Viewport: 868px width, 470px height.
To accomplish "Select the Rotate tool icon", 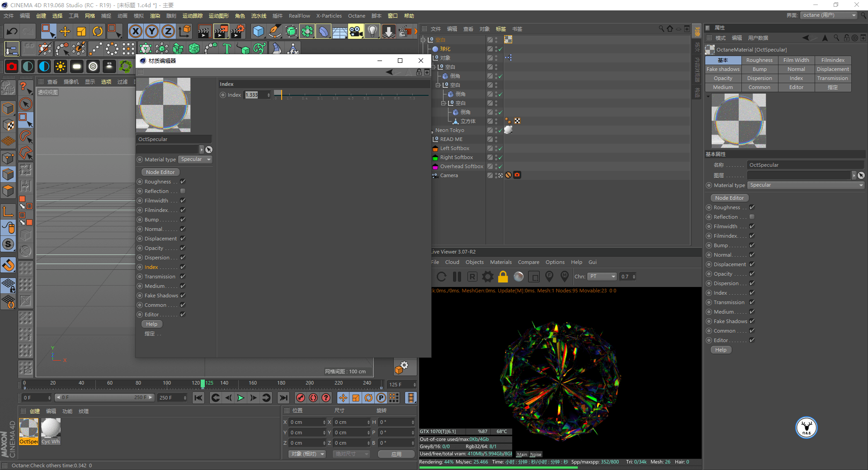I will (x=98, y=31).
